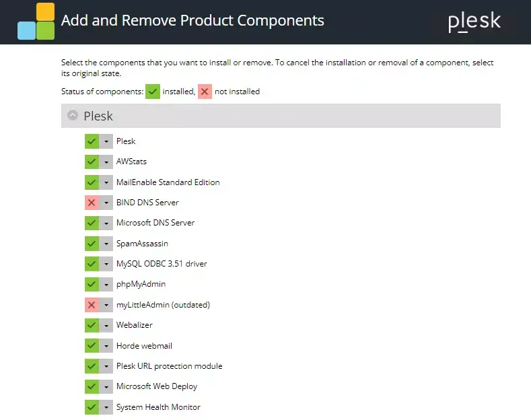531x420 pixels.
Task: Open dropdown arrow for Plesk component
Action: coord(106,141)
